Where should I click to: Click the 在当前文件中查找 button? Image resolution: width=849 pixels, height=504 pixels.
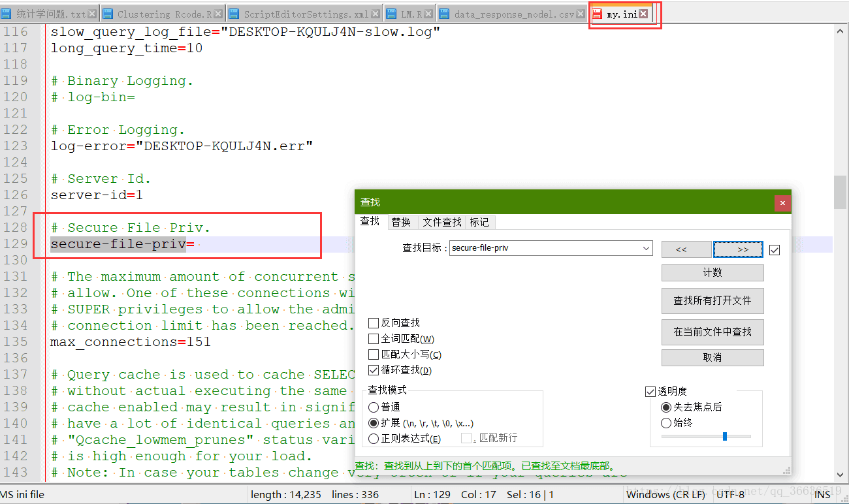pos(713,332)
